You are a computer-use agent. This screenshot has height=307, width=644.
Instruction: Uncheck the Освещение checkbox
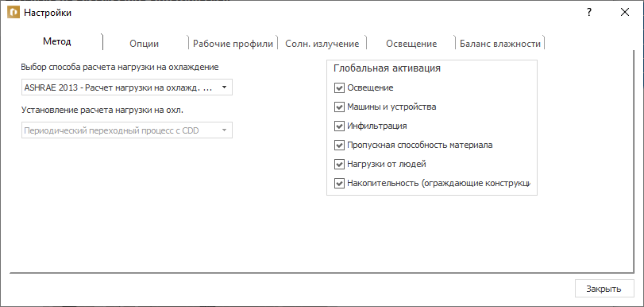tap(339, 87)
